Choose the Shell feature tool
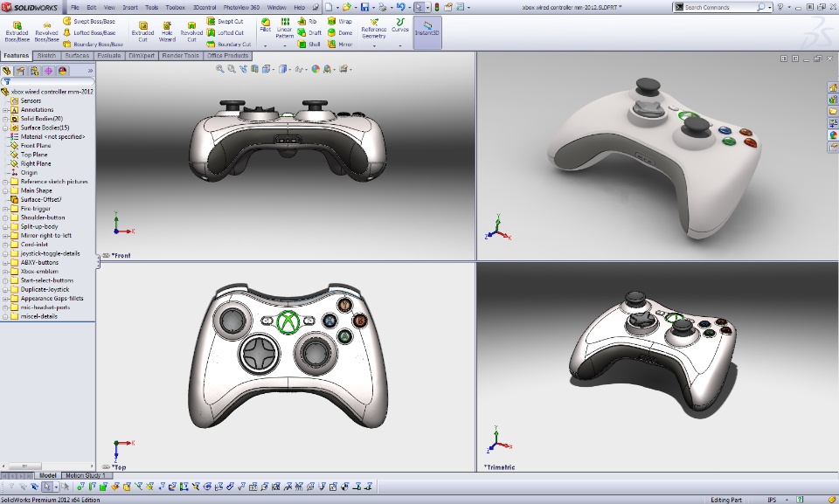Screen dimensions: 839x504 click(309, 44)
